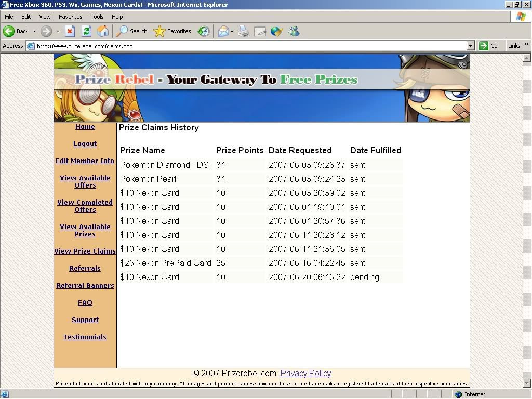
Task: Open the Search toolbar button
Action: [x=131, y=31]
